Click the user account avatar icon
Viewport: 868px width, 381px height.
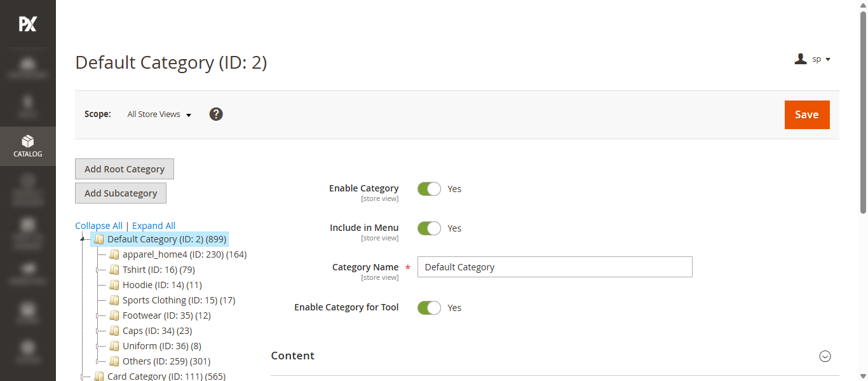801,59
